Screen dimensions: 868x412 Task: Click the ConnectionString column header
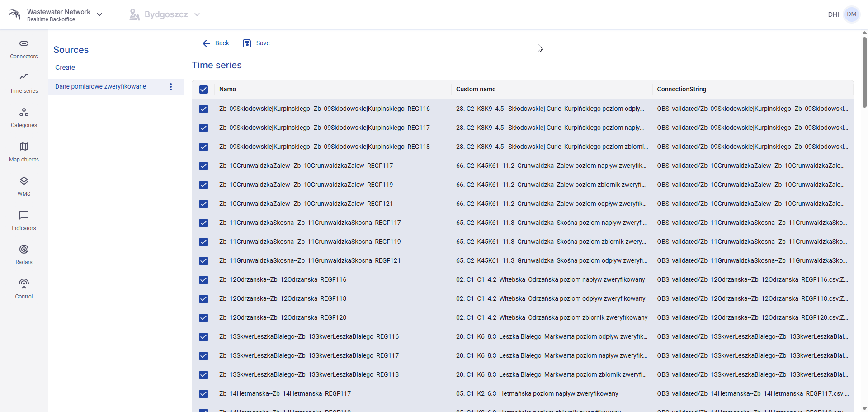pos(681,89)
